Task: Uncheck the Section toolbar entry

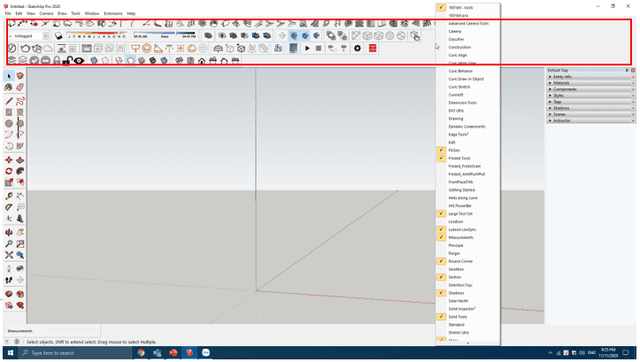Action: (468, 277)
